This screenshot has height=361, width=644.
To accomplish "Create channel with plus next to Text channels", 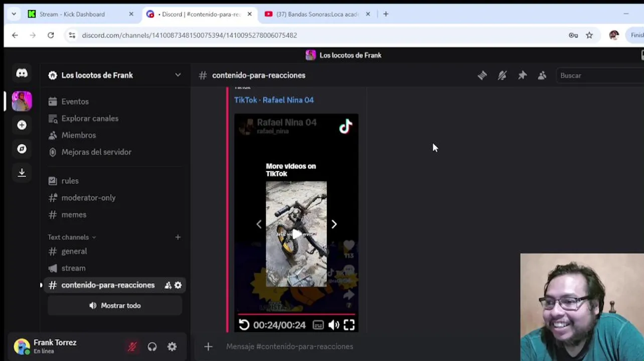I will point(178,237).
